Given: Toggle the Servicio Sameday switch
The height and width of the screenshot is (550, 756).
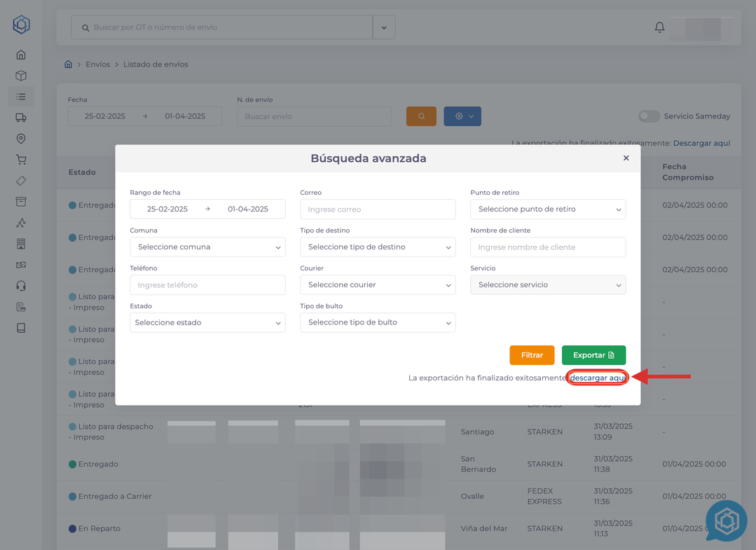Looking at the screenshot, I should (649, 116).
